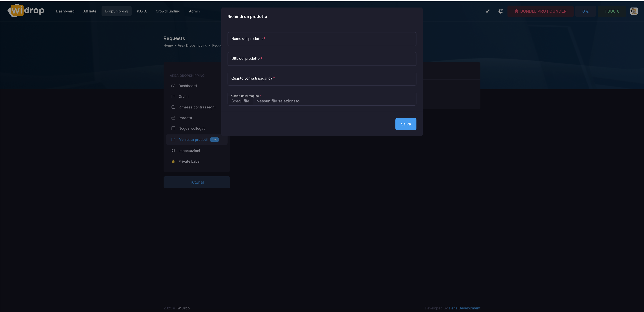Click the Impostazioni gear icon
Viewport: 644px width, 312px height.
click(173, 151)
